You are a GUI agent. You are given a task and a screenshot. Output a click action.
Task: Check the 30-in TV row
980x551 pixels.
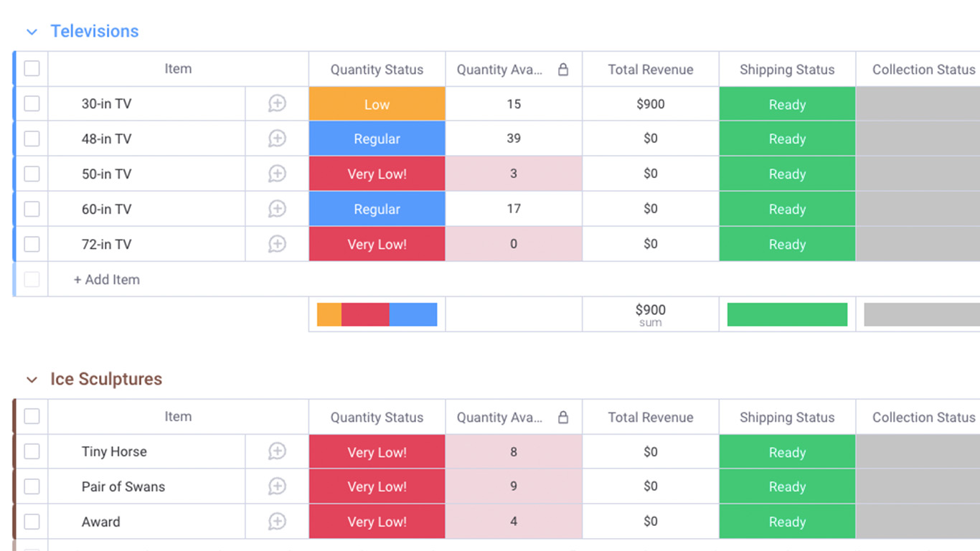tap(32, 103)
